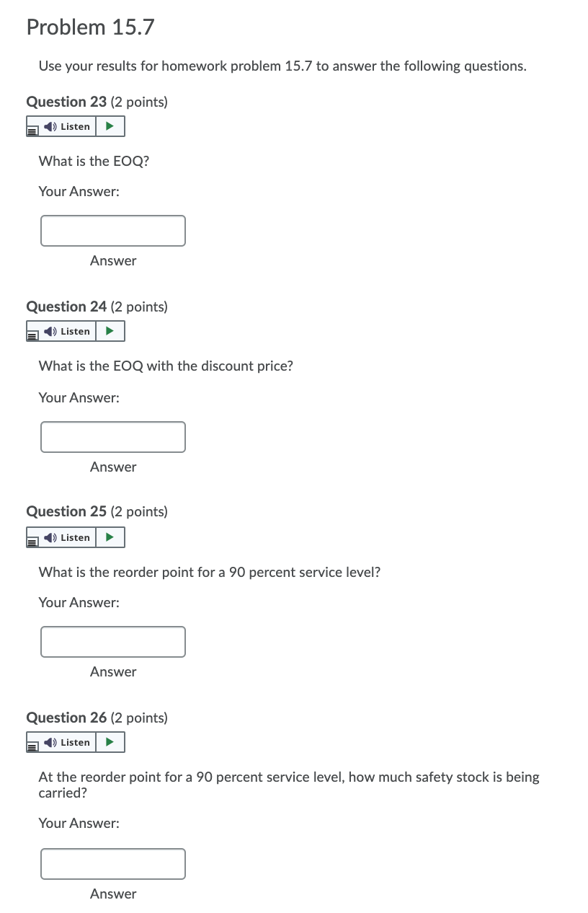Play the audio for Question 24
Screen dimensions: 588x913
coord(110,330)
